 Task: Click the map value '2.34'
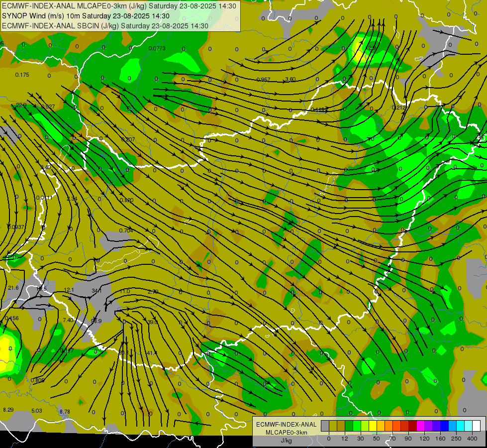pos(72,199)
